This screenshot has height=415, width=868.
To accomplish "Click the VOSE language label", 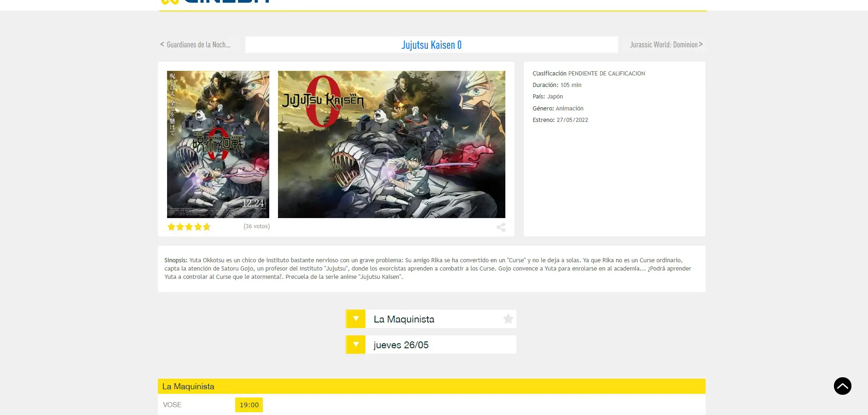I will (172, 405).
